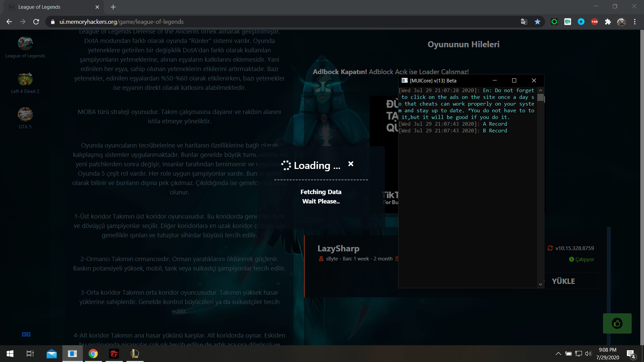Open Left 4 Dead 2 sidebar icon
The width and height of the screenshot is (644, 362).
tap(25, 79)
